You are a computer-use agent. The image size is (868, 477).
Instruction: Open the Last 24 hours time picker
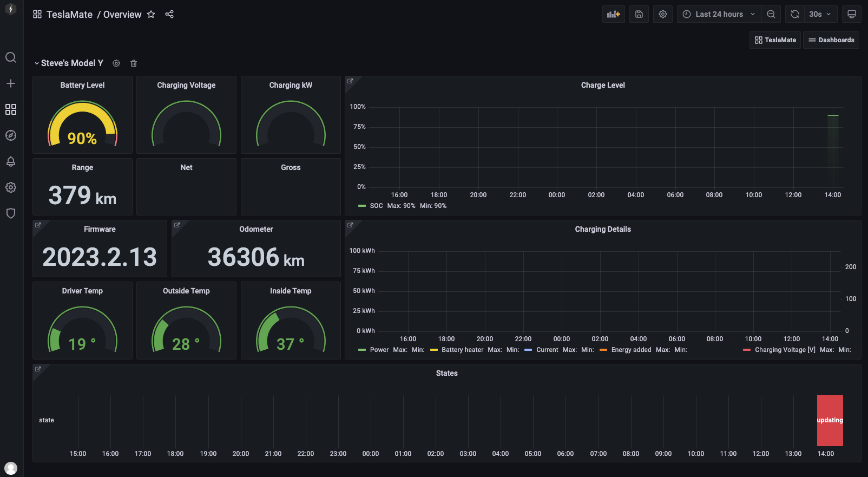[x=719, y=14]
